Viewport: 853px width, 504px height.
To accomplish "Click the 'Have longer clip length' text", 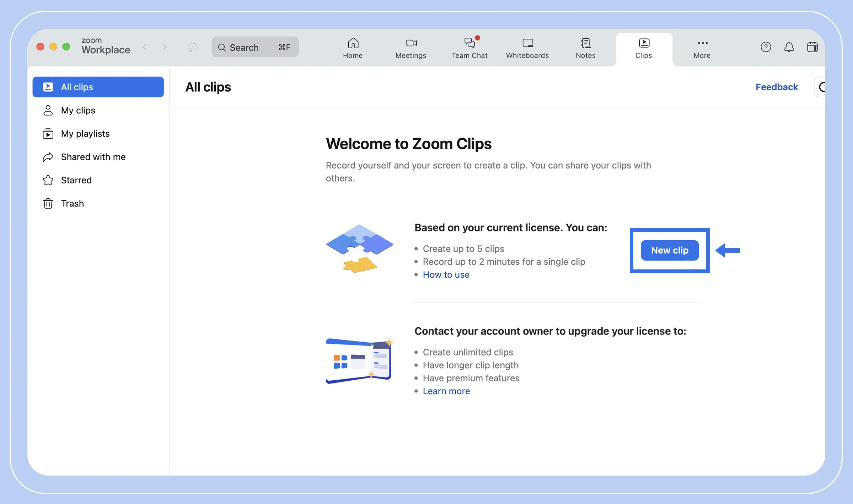I will click(471, 365).
